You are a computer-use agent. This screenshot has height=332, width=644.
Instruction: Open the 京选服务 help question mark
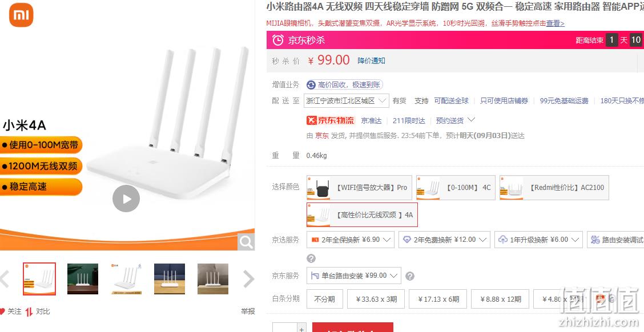click(311, 258)
